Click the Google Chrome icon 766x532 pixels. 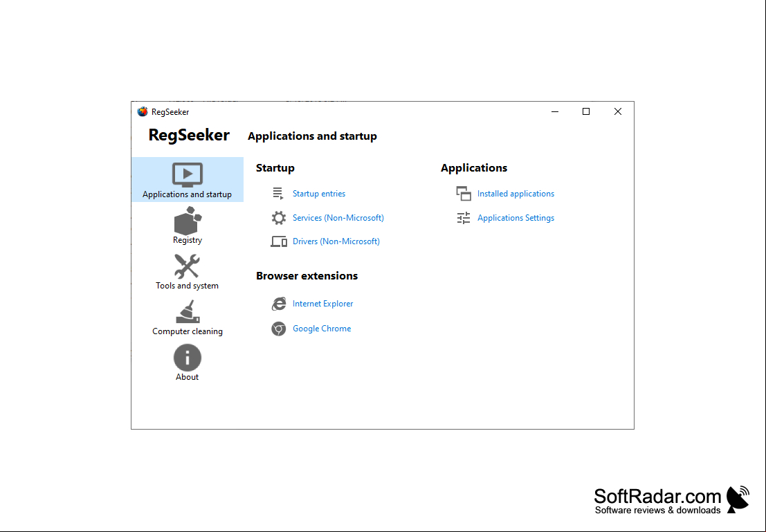[x=278, y=329]
